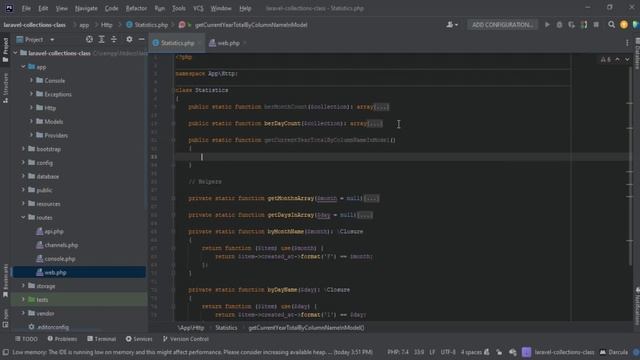Open the npm tool window sidebar button

tap(5, 318)
